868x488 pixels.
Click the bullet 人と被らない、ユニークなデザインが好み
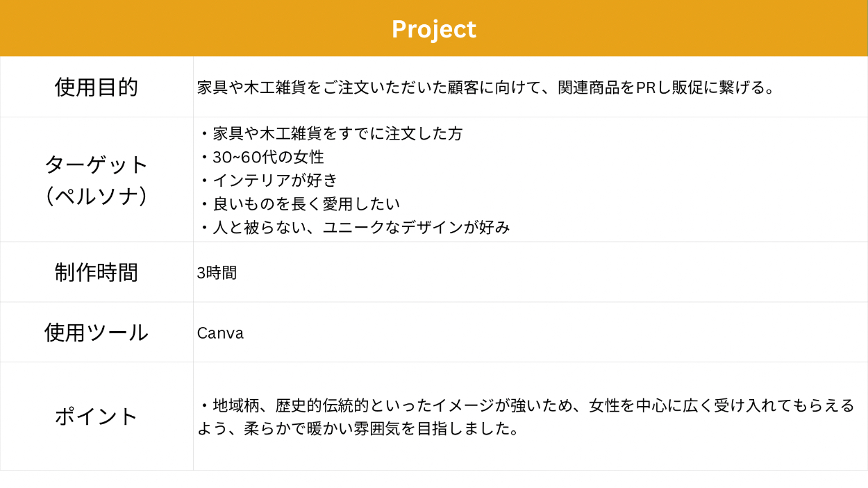click(x=360, y=227)
